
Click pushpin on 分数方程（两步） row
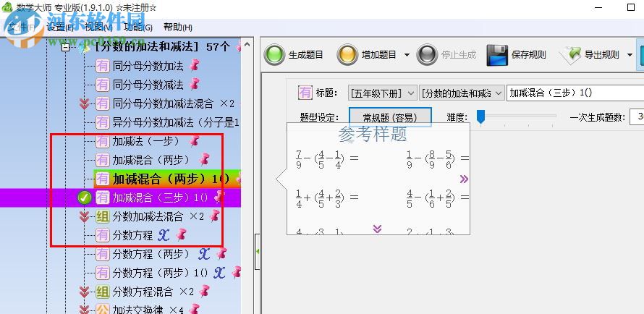221,254
